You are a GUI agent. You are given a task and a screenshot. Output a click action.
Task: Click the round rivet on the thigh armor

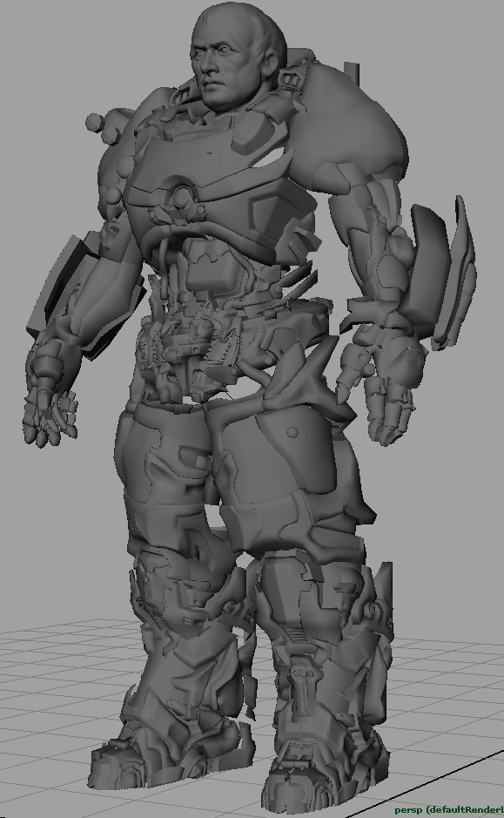[x=293, y=432]
